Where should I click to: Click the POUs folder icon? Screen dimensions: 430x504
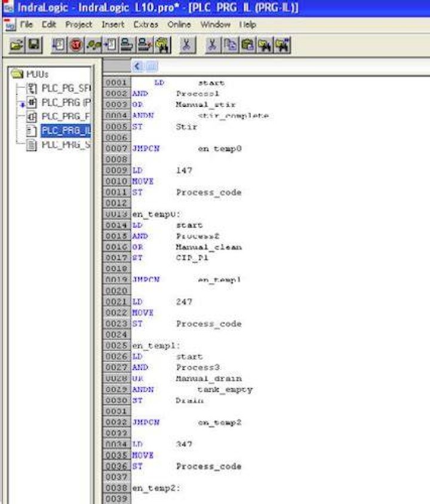tap(17, 74)
